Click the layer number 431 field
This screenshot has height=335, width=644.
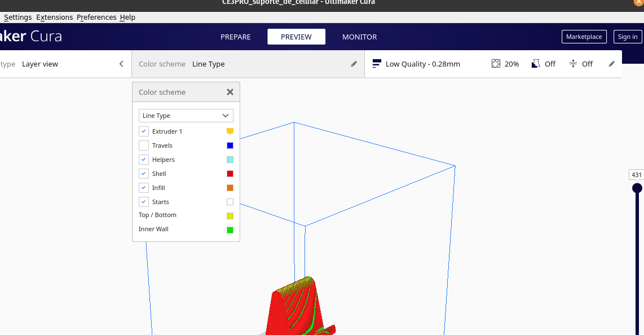pyautogui.click(x=636, y=175)
